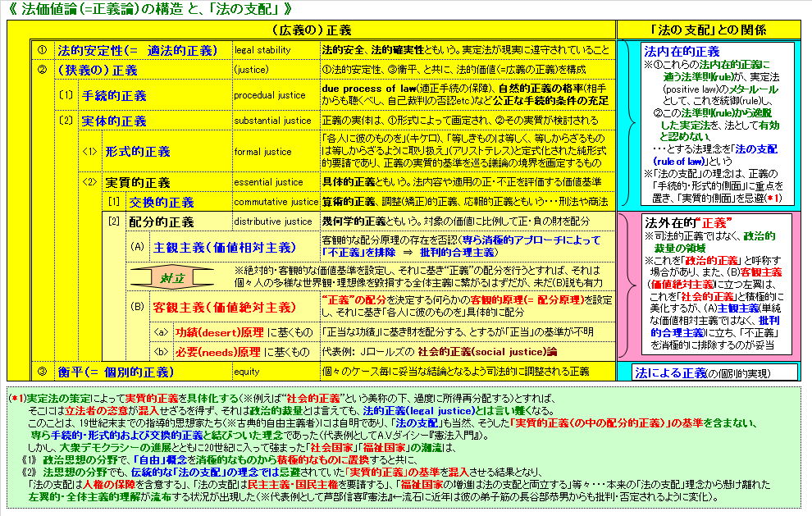The height and width of the screenshot is (516, 812).
Task: Click the page title '法価値論(=正義論)の構造 と、「法の支配」'
Action: coord(151,9)
